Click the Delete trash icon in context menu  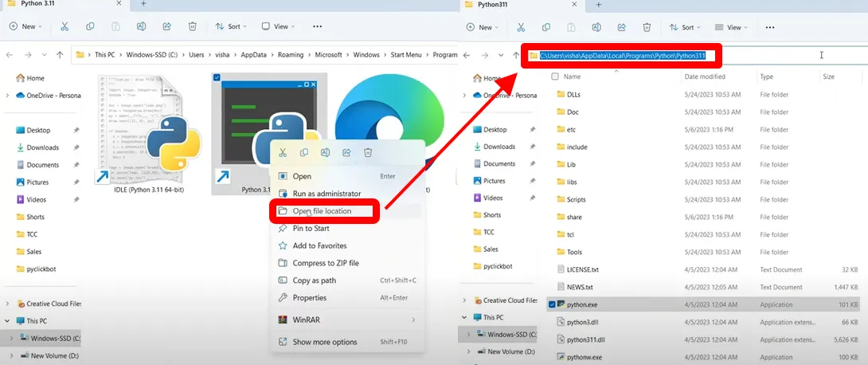(368, 153)
